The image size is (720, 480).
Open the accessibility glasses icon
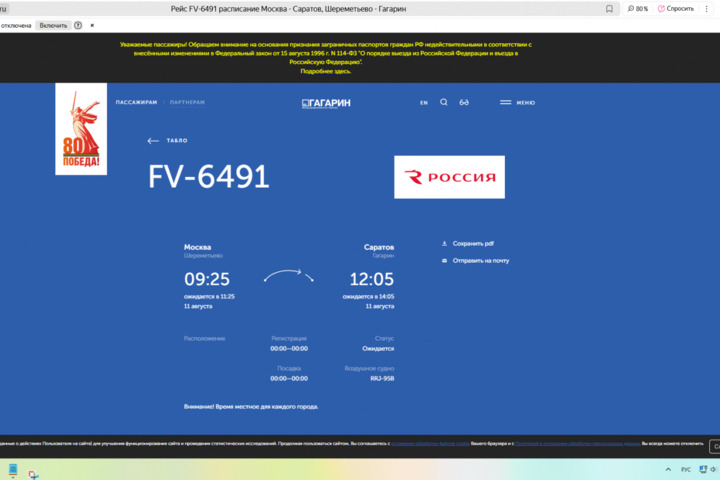(x=464, y=102)
